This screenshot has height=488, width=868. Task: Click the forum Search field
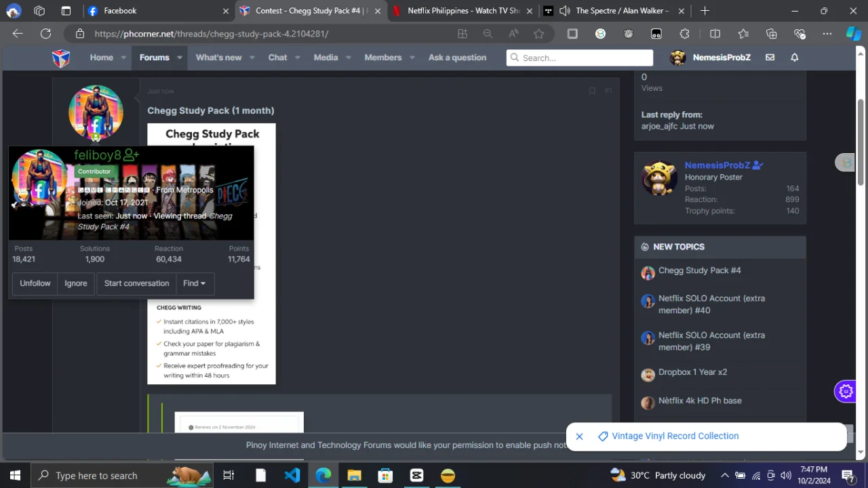(x=580, y=58)
